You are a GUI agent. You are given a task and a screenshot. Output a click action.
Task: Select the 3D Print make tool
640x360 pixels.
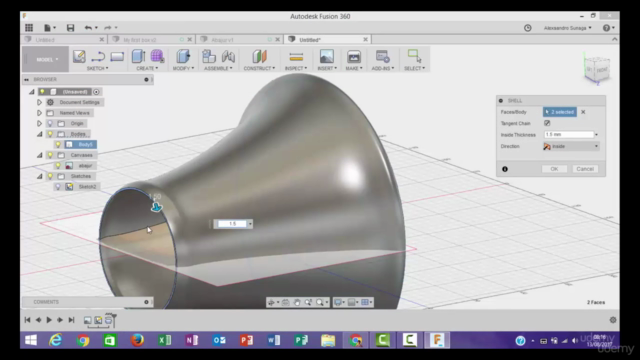point(354,56)
